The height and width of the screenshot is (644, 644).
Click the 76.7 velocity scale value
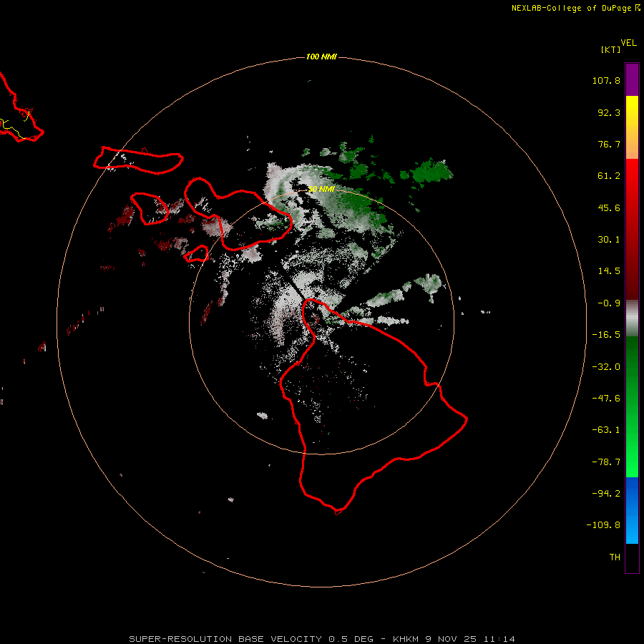pyautogui.click(x=609, y=144)
